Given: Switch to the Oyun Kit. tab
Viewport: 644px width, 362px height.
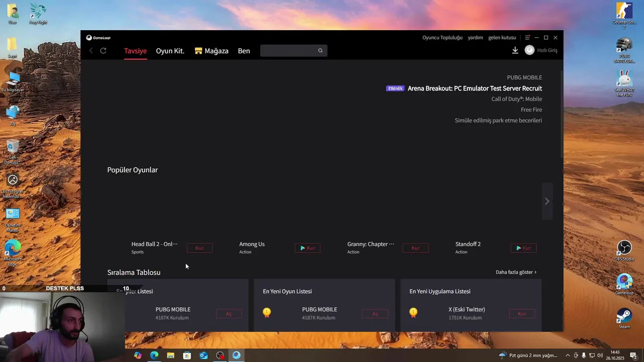Looking at the screenshot, I should pyautogui.click(x=170, y=51).
